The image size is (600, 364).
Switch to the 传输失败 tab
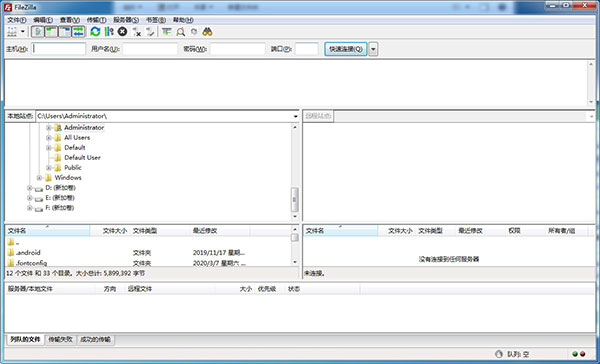click(60, 340)
